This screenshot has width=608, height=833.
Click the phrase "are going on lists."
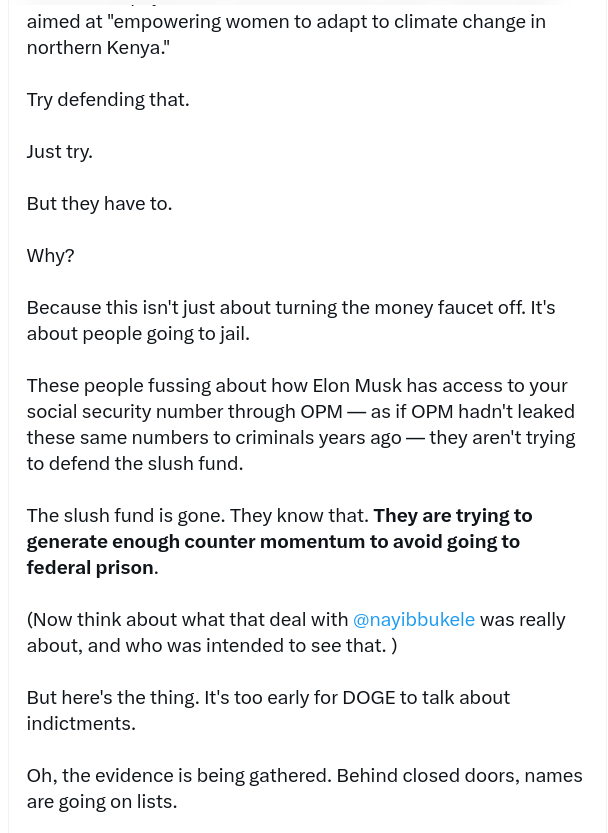[x=102, y=801]
